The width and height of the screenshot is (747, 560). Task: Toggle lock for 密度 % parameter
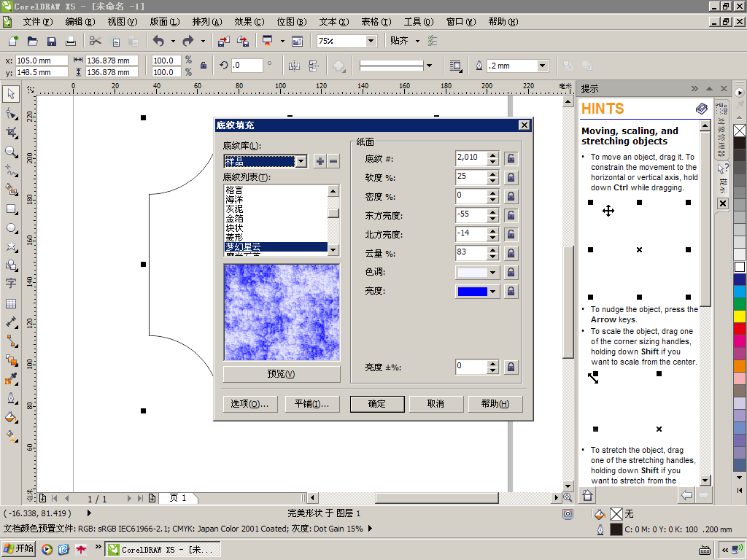(511, 196)
